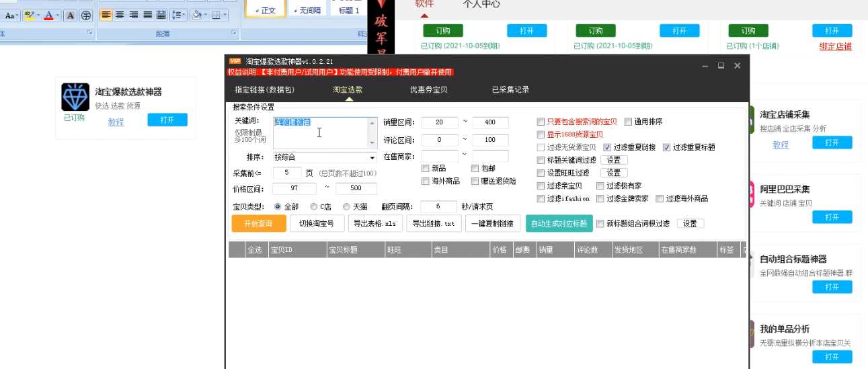Enable 标题关键词过滤 checkbox

tap(541, 160)
